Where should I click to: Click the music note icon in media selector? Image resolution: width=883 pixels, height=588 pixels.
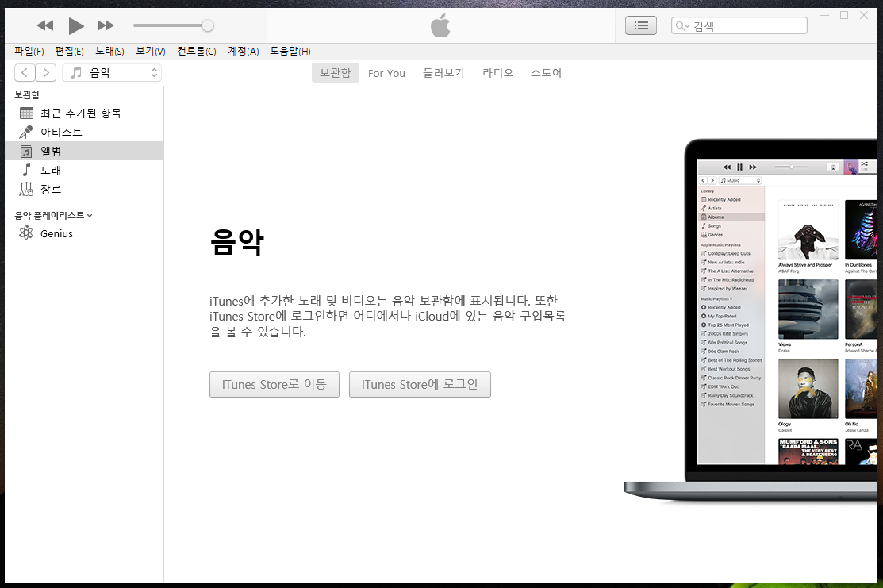(76, 73)
